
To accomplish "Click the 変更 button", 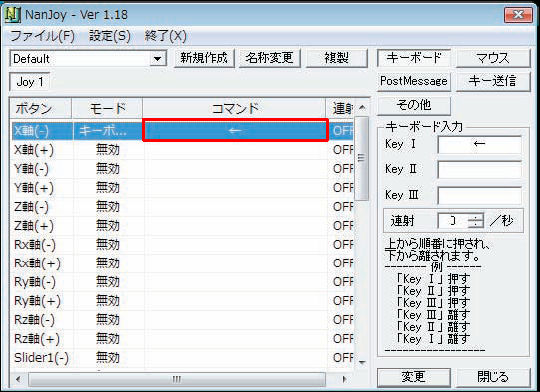I will click(414, 378).
